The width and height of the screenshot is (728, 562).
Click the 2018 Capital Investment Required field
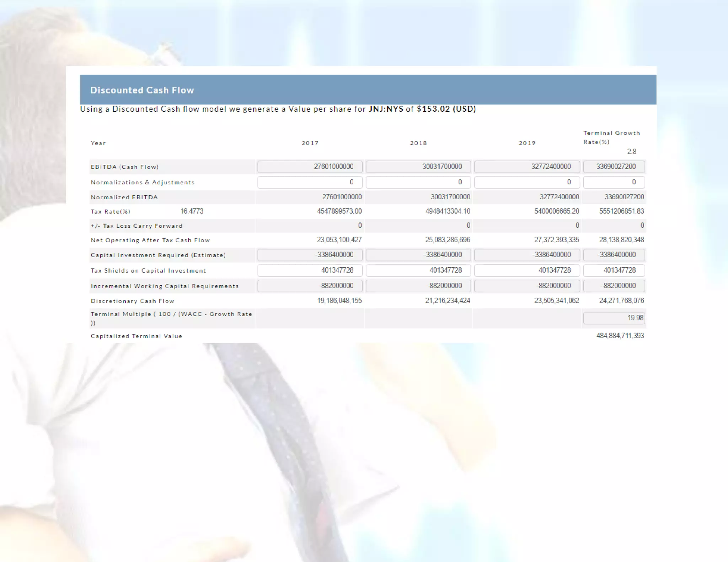[x=418, y=255]
